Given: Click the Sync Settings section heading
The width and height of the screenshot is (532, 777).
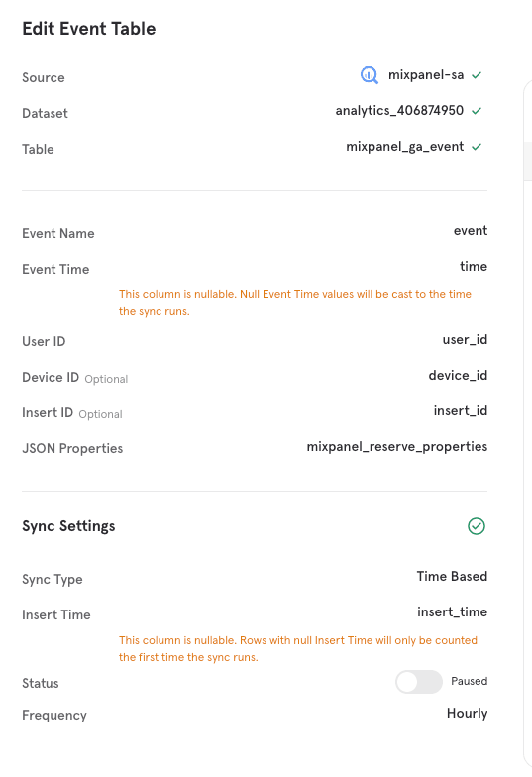Looking at the screenshot, I should [x=68, y=526].
